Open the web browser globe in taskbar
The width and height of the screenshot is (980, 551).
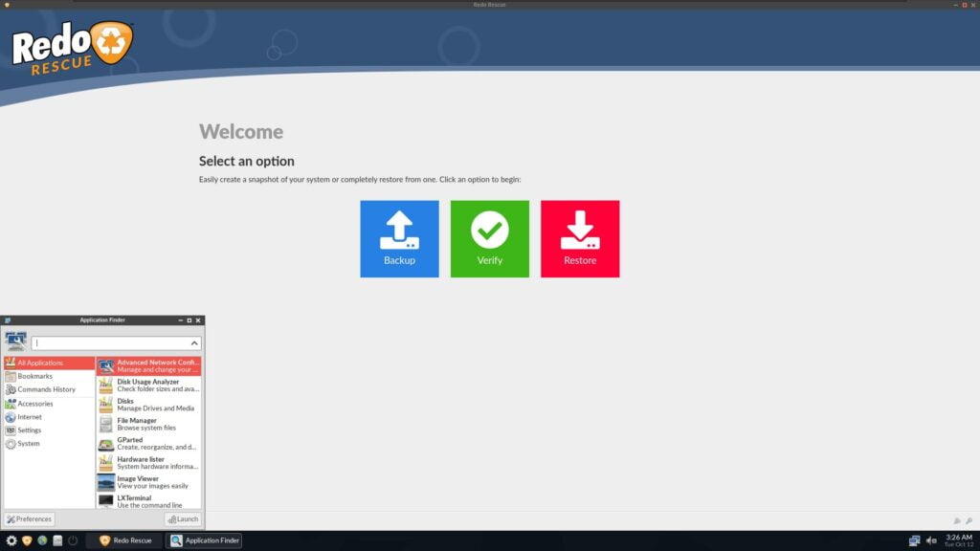click(x=42, y=540)
